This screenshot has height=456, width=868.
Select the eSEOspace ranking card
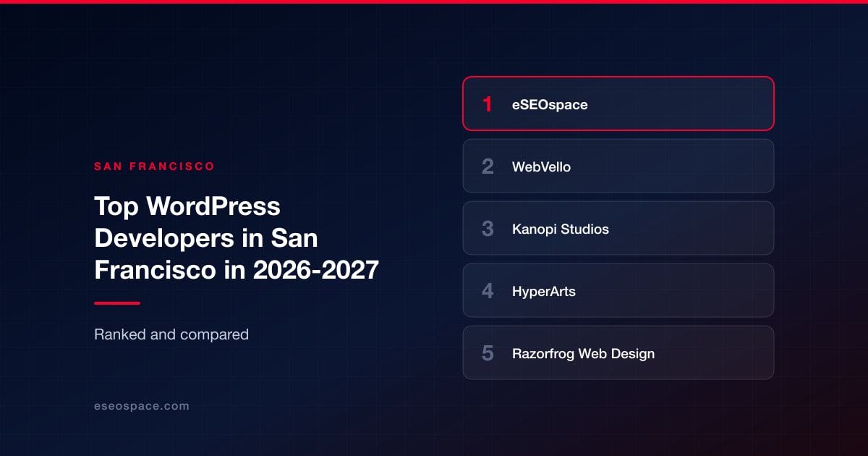(618, 104)
